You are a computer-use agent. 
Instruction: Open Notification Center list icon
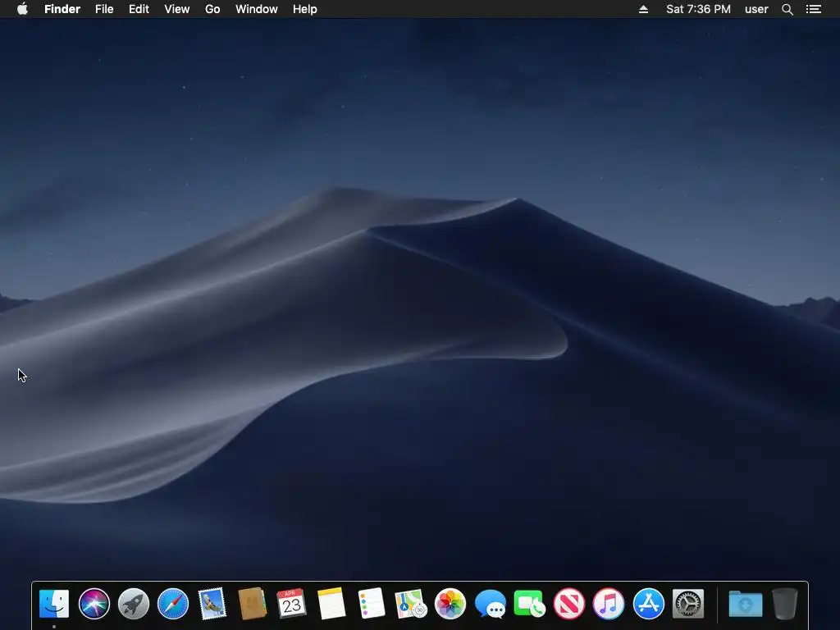tap(814, 9)
